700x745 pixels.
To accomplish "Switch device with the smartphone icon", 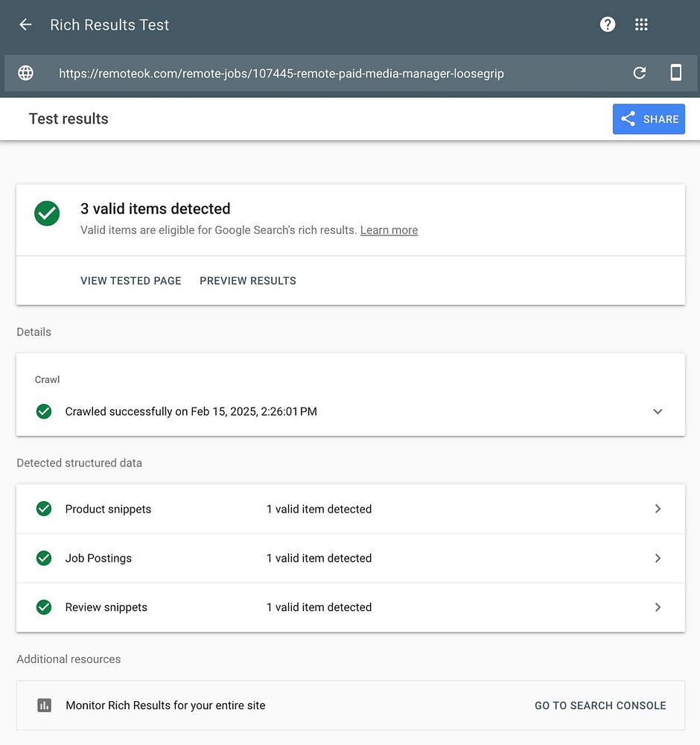I will (x=675, y=73).
